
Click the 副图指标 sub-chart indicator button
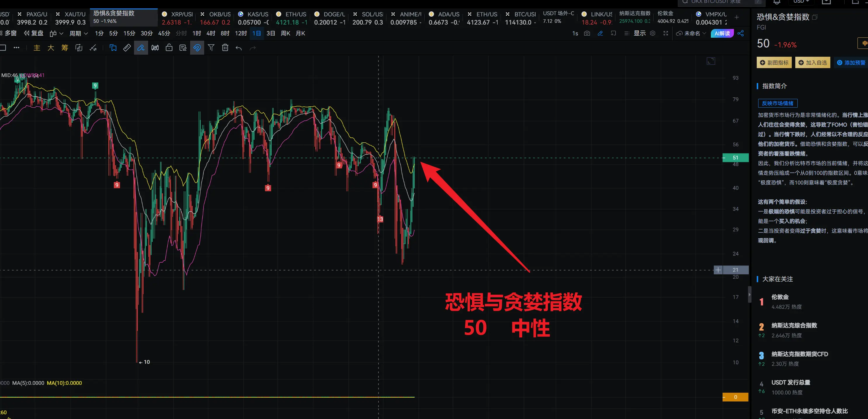point(774,63)
